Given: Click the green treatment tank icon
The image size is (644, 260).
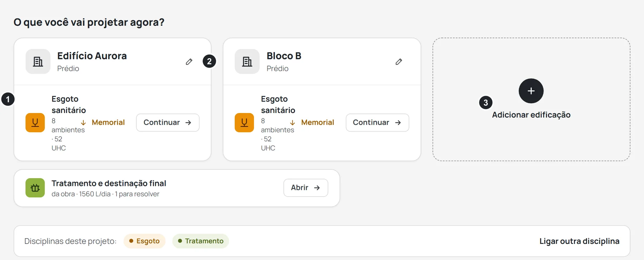Looking at the screenshot, I should point(35,188).
